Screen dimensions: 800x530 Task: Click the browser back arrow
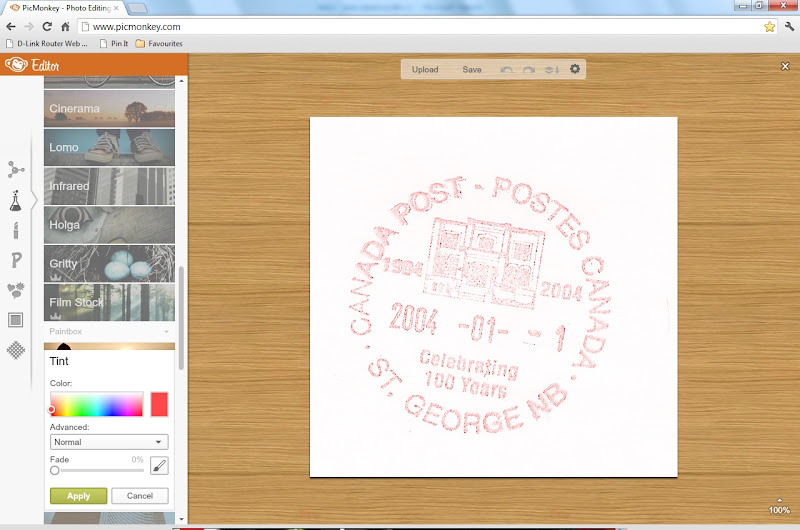(11, 27)
